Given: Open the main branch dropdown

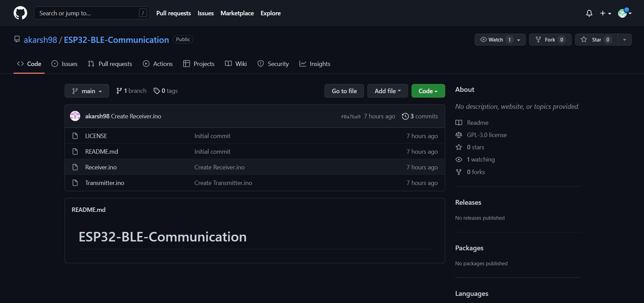Looking at the screenshot, I should (87, 91).
